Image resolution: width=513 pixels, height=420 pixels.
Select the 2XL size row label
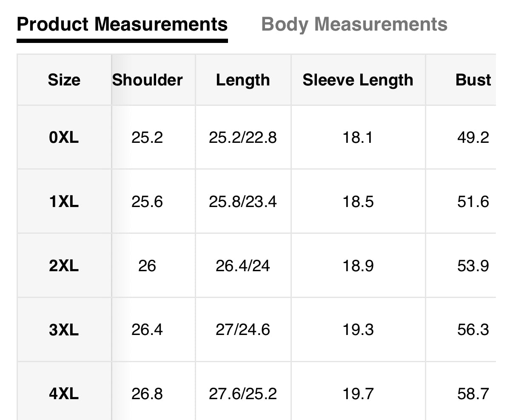coord(64,266)
